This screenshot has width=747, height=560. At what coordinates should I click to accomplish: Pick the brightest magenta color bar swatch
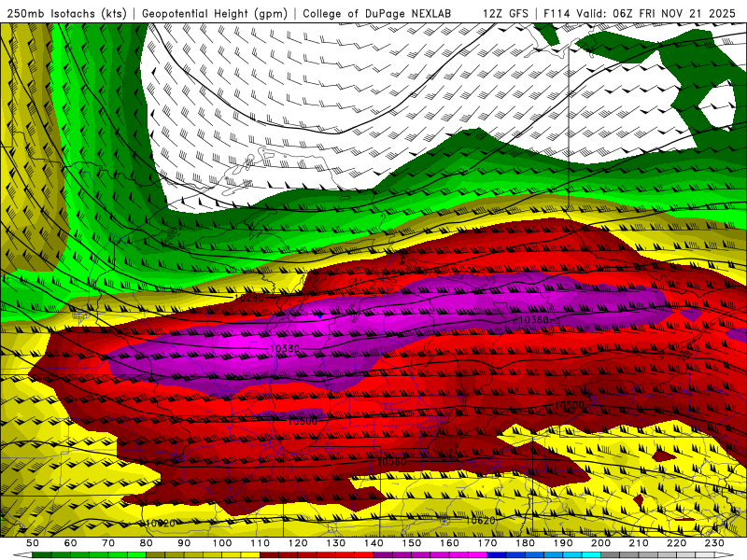coord(477,555)
